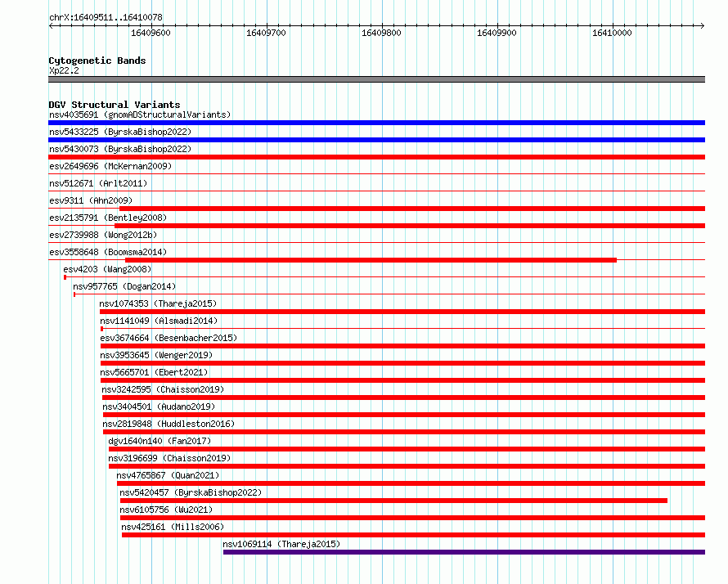Click the Xp22.2 band label
Viewport: 728px width, 584px height.
click(x=64, y=70)
